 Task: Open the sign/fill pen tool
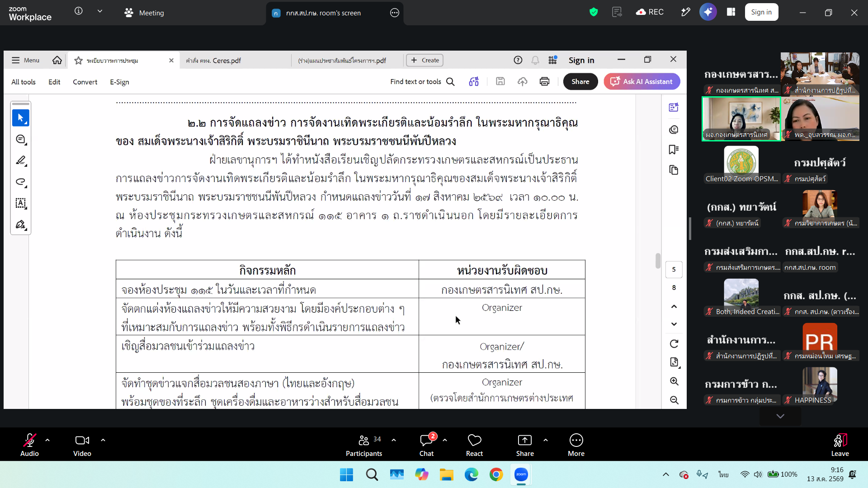(21, 225)
